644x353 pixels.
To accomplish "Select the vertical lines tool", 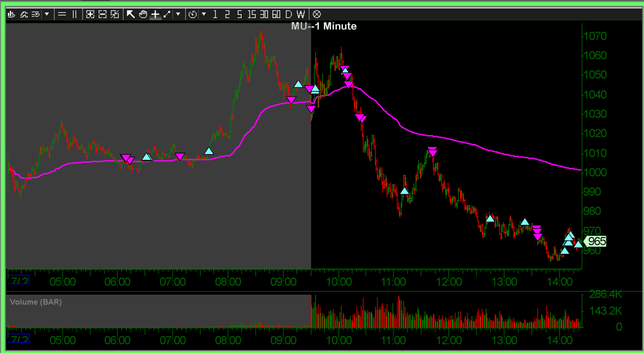I will (74, 14).
